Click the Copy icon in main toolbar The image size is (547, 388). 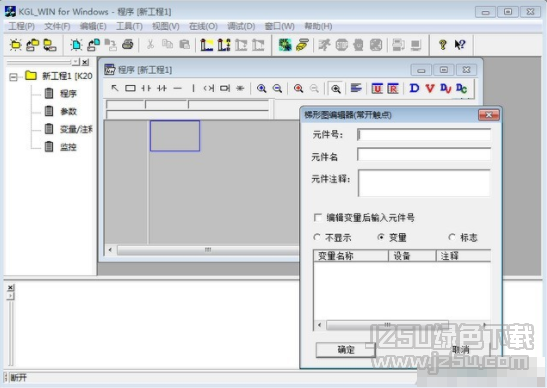167,44
